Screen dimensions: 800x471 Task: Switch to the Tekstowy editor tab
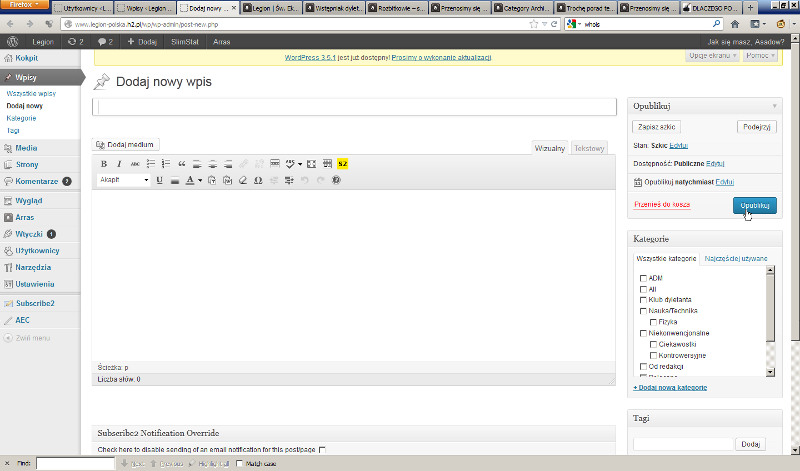click(x=589, y=148)
